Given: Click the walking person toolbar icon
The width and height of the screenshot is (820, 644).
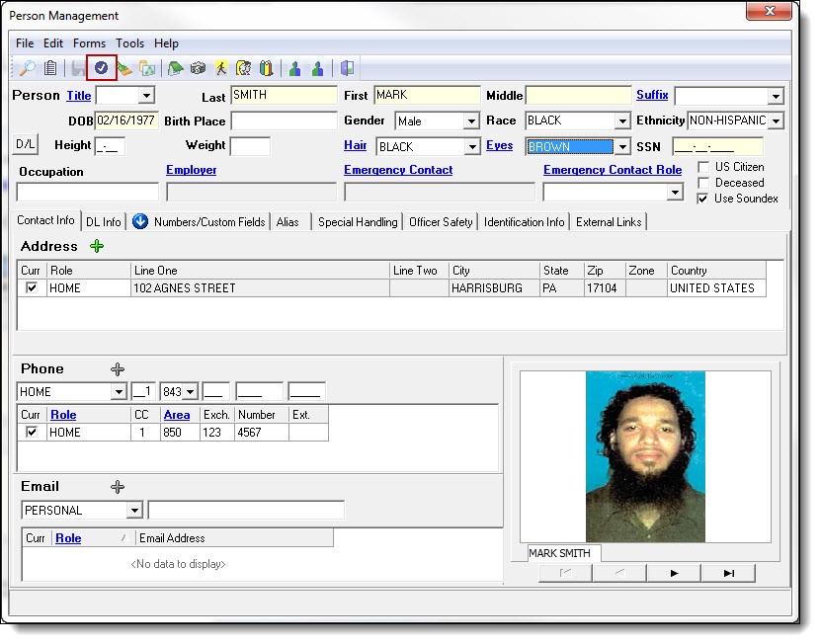Looking at the screenshot, I should pyautogui.click(x=221, y=68).
